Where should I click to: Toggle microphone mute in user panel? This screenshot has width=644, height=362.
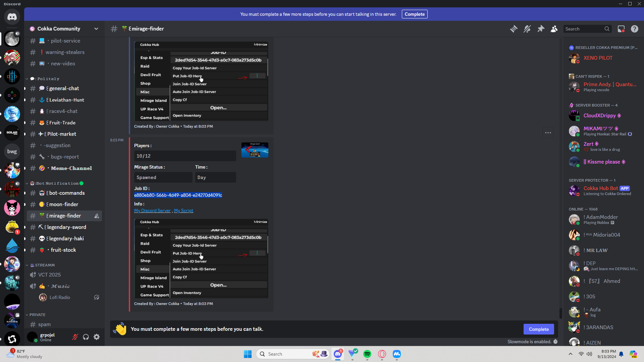[75, 337]
